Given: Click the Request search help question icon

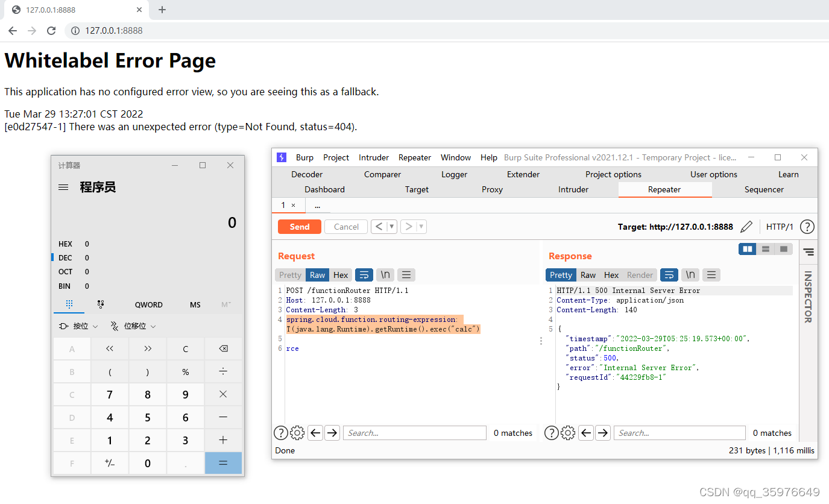Looking at the screenshot, I should click(280, 433).
